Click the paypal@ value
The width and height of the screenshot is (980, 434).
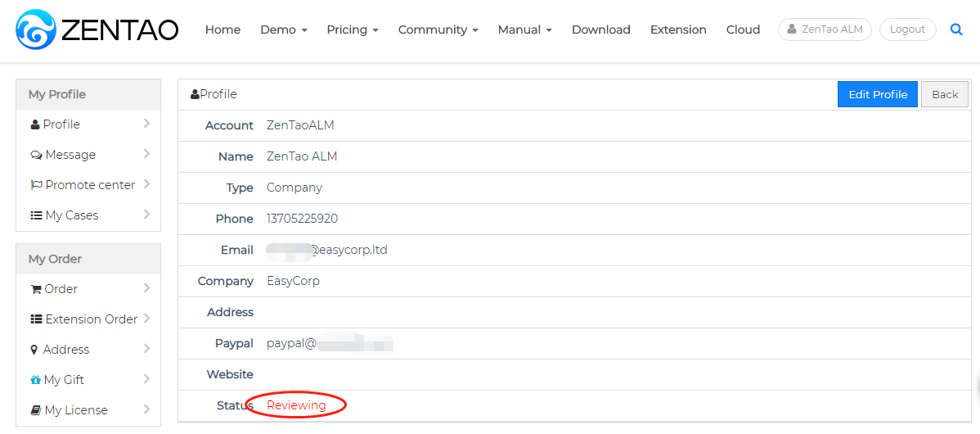292,343
